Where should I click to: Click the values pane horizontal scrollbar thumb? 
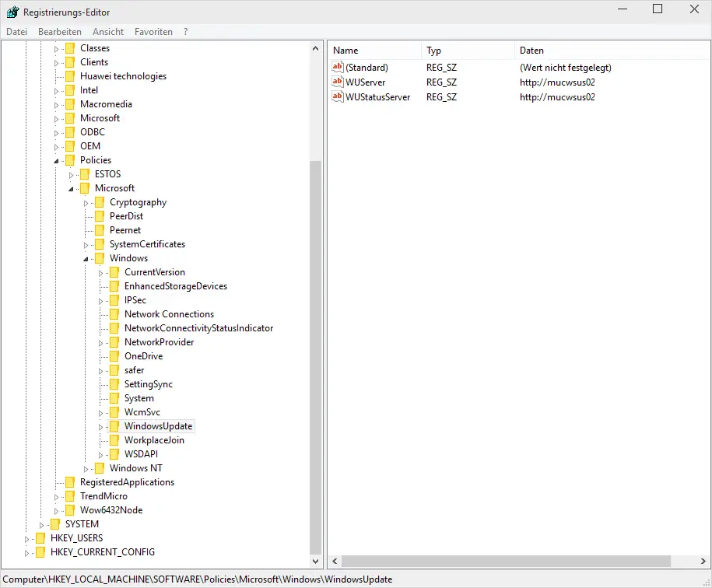point(506,562)
